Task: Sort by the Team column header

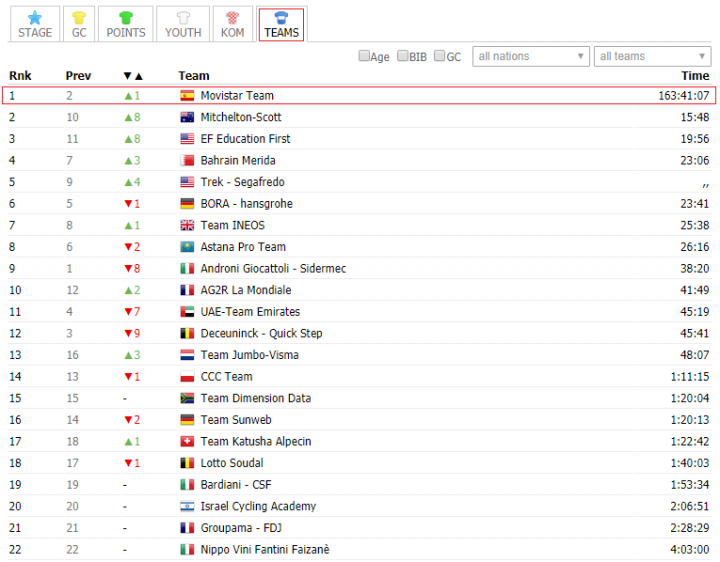Action: [194, 76]
